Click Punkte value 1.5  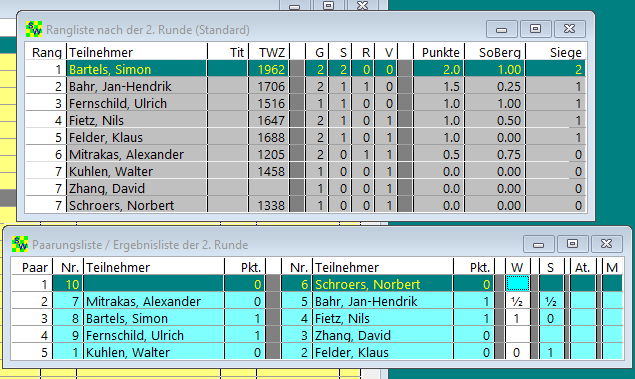point(451,87)
